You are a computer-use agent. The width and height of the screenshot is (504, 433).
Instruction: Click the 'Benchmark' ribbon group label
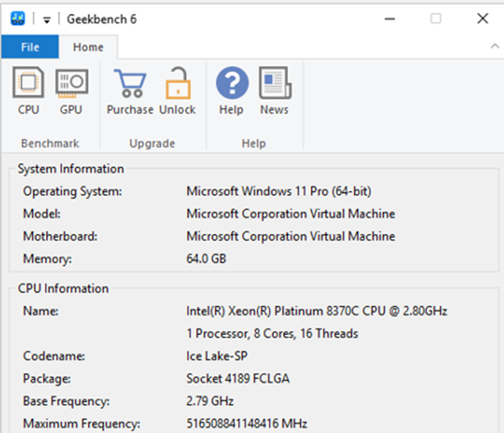pos(50,143)
